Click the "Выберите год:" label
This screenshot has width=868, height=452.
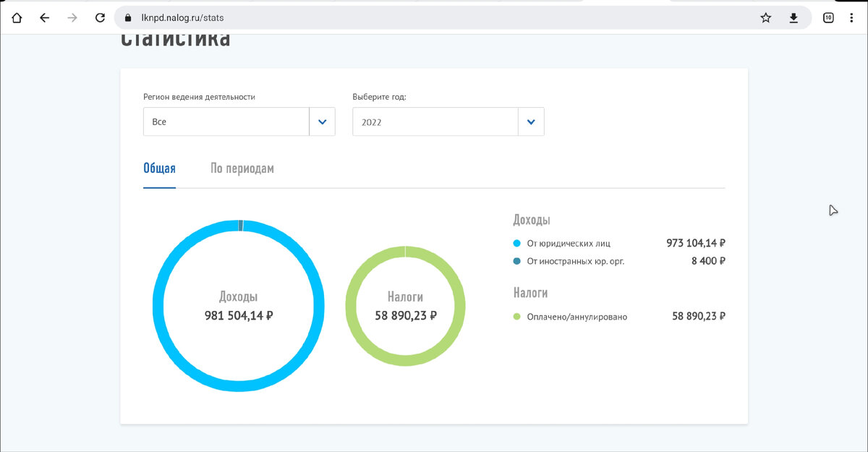pos(380,97)
